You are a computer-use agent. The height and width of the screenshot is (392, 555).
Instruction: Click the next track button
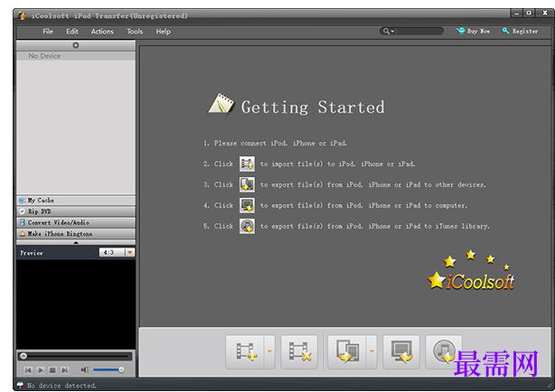click(65, 370)
